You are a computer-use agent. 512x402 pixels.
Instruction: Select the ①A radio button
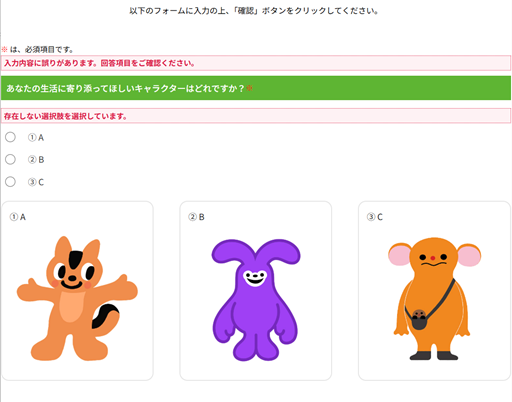click(x=10, y=137)
